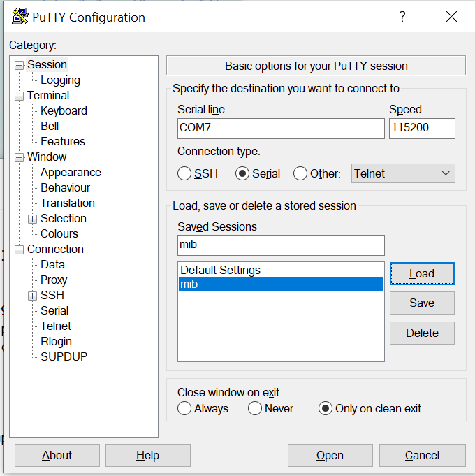
Task: Click the PuTTY icon in title bar
Action: (x=20, y=17)
